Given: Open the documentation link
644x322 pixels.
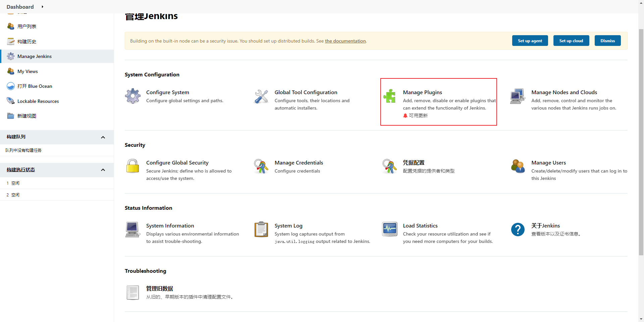Looking at the screenshot, I should pos(345,41).
